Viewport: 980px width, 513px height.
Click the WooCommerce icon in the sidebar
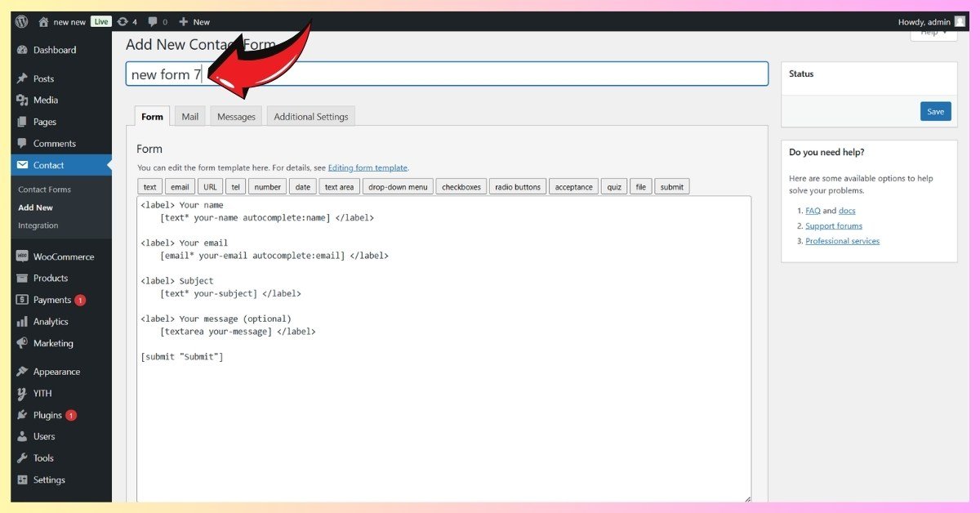22,256
